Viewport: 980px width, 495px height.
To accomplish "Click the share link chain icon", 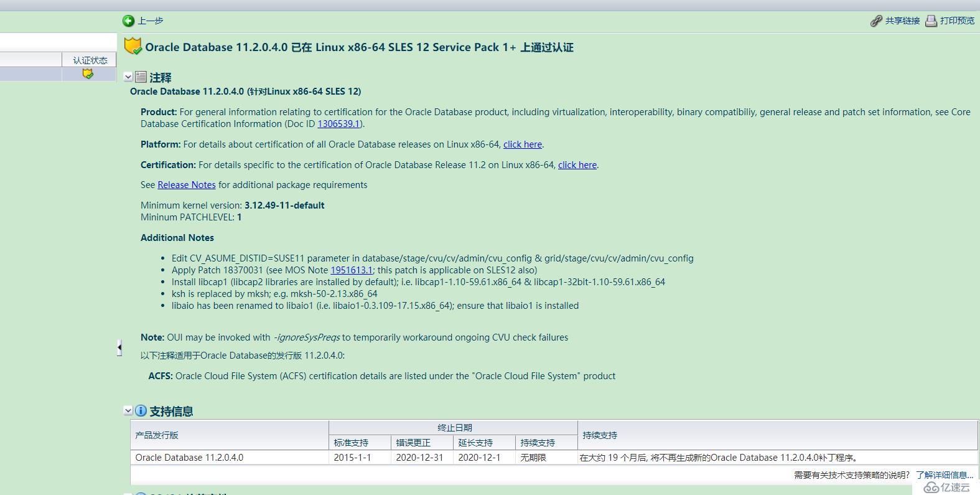I will (876, 21).
